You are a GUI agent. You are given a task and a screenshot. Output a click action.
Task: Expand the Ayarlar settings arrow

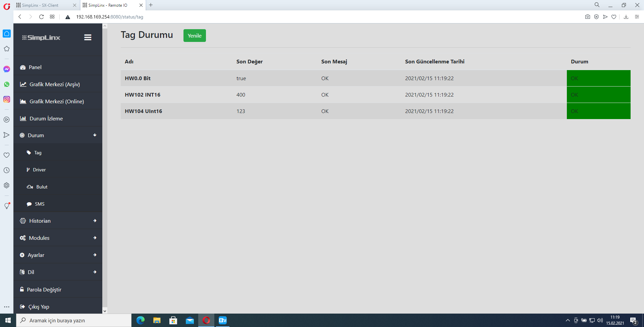95,255
